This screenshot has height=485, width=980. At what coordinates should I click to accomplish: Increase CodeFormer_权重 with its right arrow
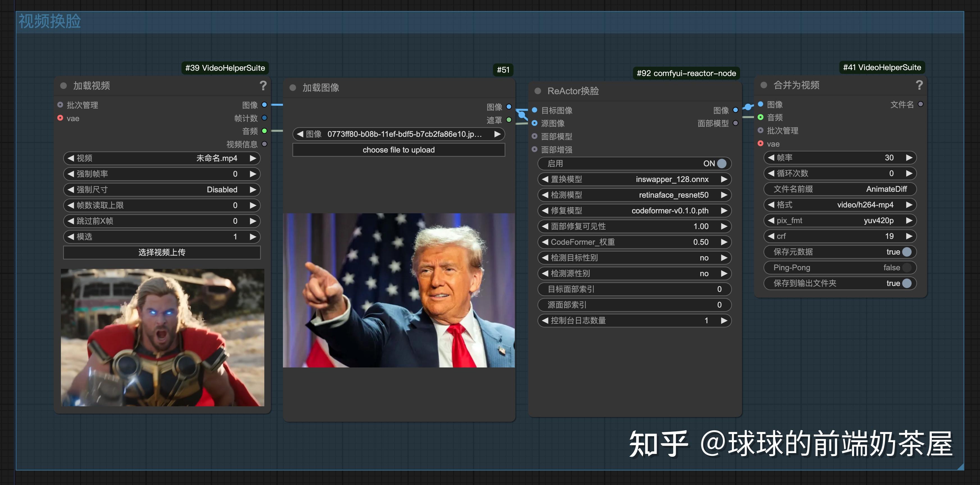pos(724,242)
